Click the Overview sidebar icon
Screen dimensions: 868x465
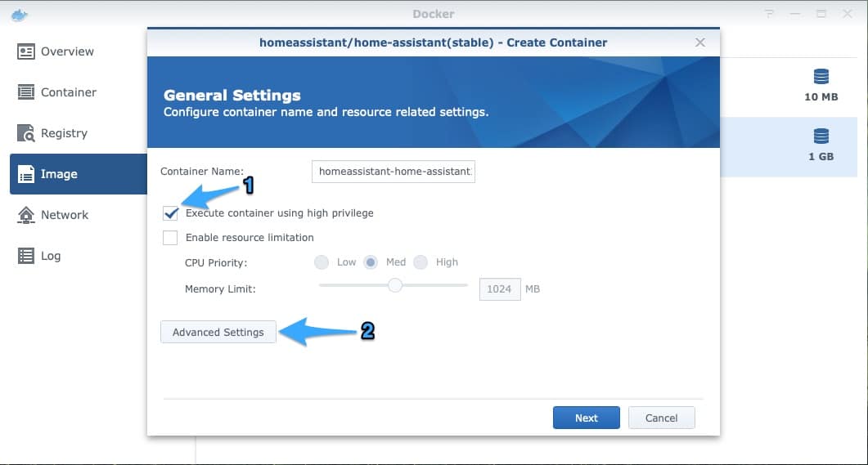pos(26,51)
